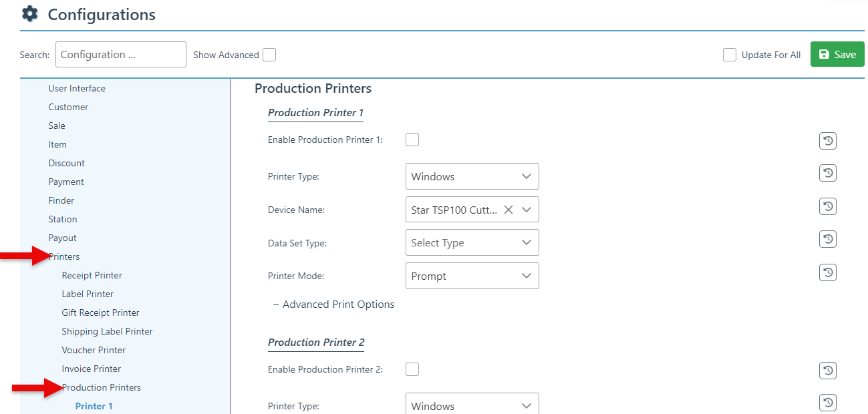Clear Star TSP100 device name with X
The image size is (868, 414).
coord(508,210)
